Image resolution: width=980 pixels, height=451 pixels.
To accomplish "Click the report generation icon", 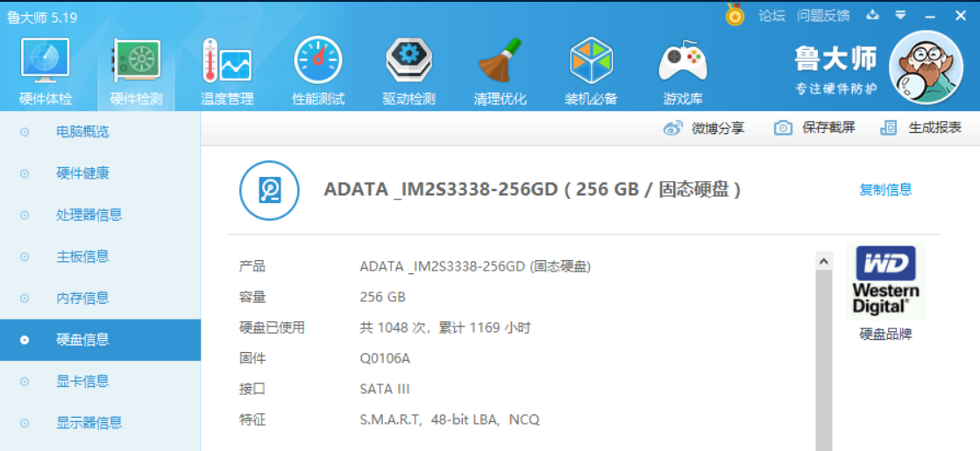I will click(888, 128).
